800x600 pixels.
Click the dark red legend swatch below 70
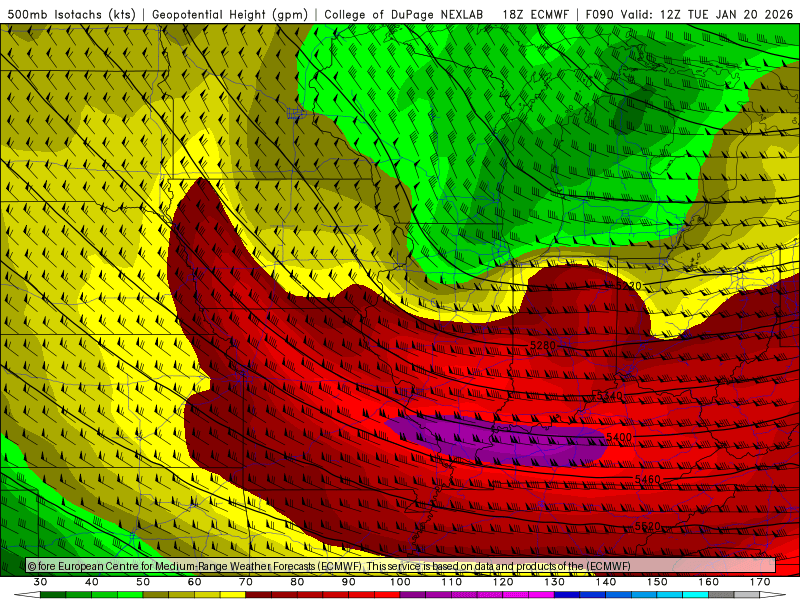[259, 595]
